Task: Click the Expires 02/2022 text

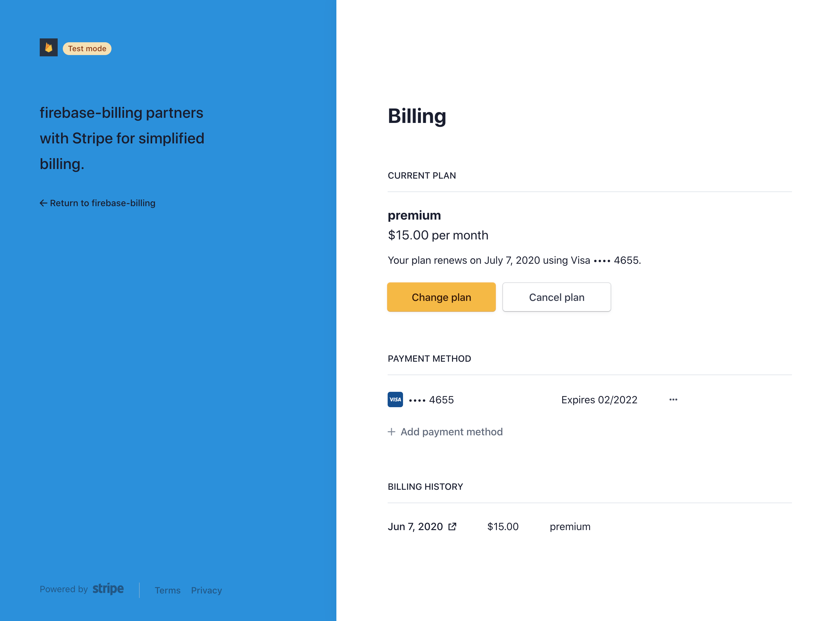Action: coord(599,399)
